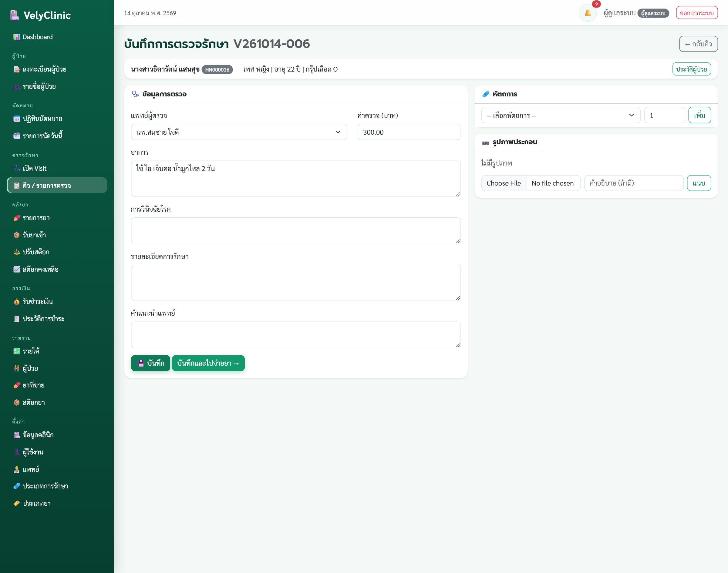Click บันทึกและไปจ่ายยา button
Viewport: 728px width, 573px height.
(208, 363)
